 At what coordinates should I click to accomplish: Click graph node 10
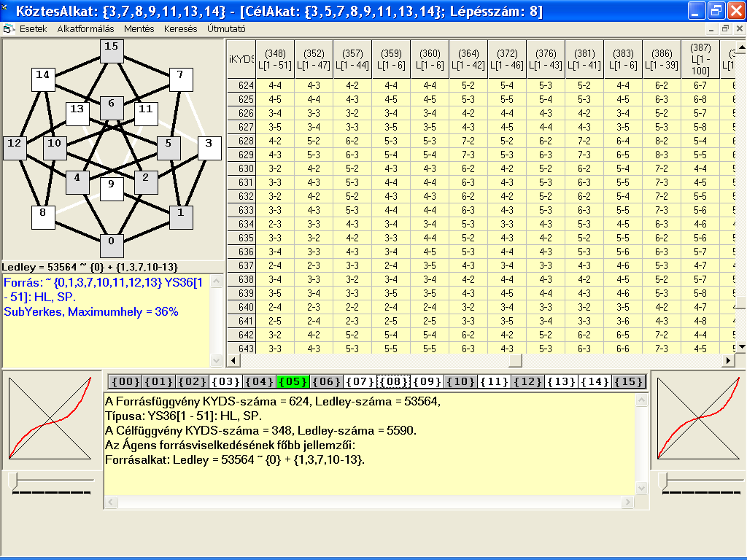coord(55,148)
